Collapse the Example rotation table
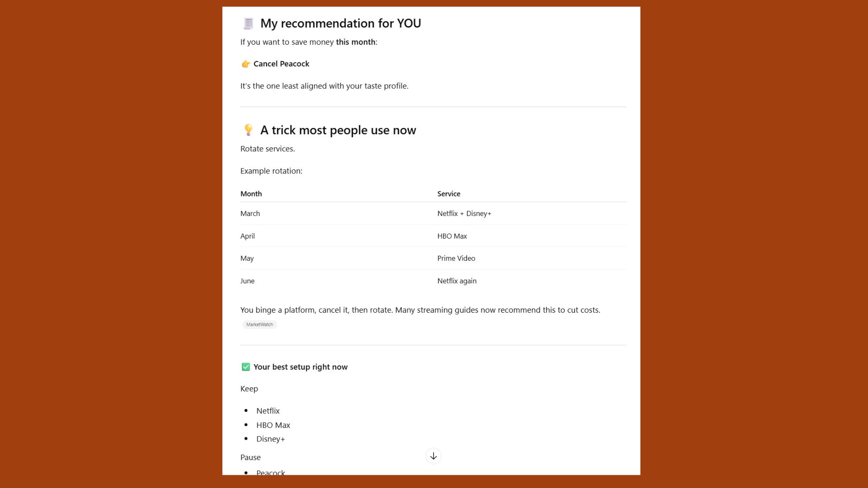Viewport: 868px width, 488px height. pyautogui.click(x=271, y=171)
